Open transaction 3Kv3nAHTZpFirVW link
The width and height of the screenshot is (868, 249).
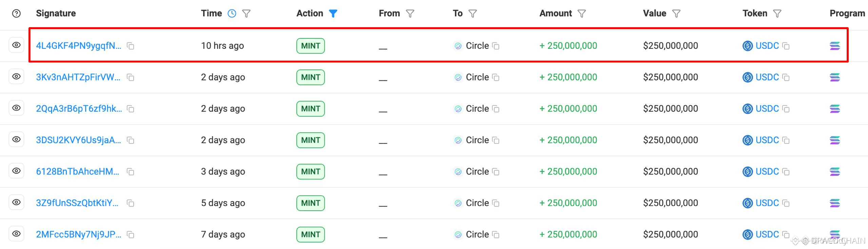pyautogui.click(x=78, y=77)
